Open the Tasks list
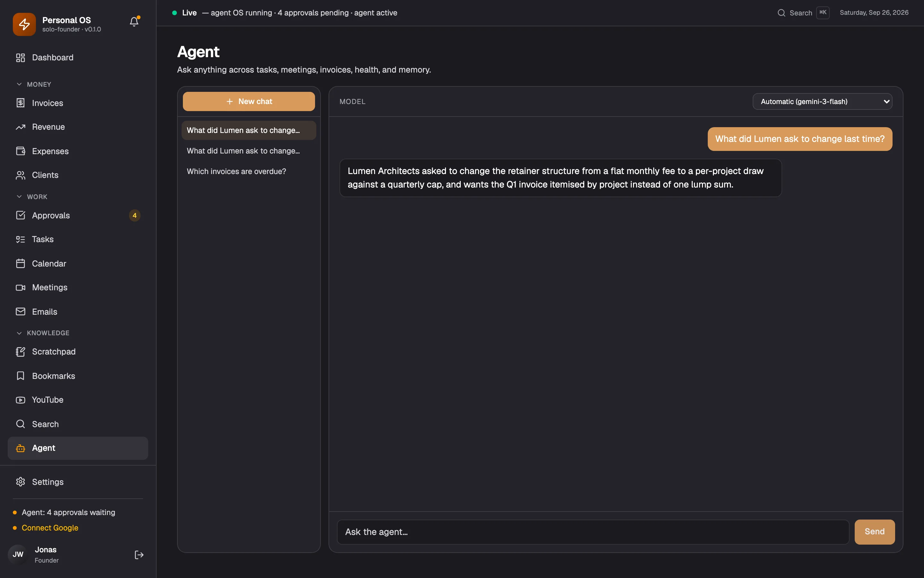924x578 pixels. coord(78,239)
